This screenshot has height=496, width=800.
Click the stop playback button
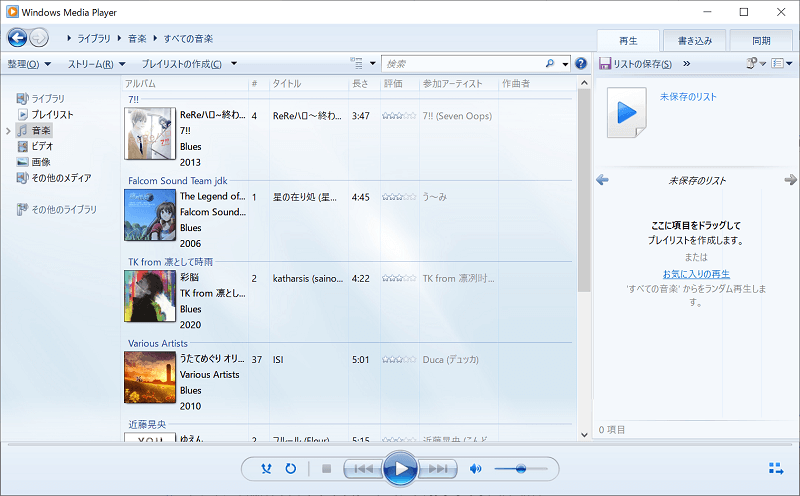[327, 468]
